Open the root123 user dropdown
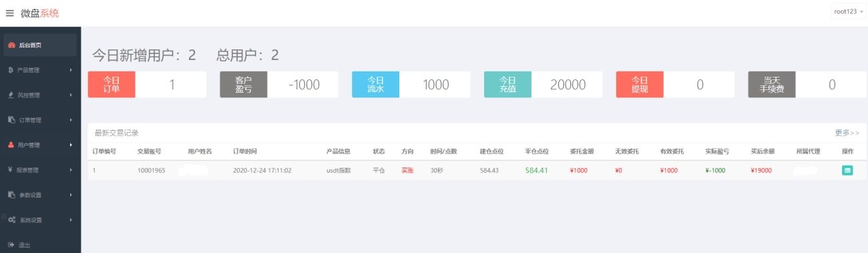This screenshot has height=253, width=868. pos(848,12)
